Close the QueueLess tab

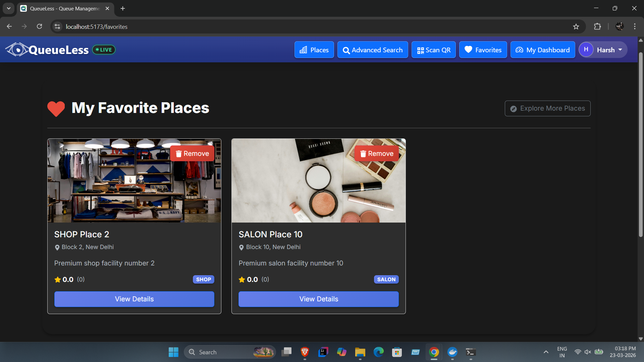107,8
